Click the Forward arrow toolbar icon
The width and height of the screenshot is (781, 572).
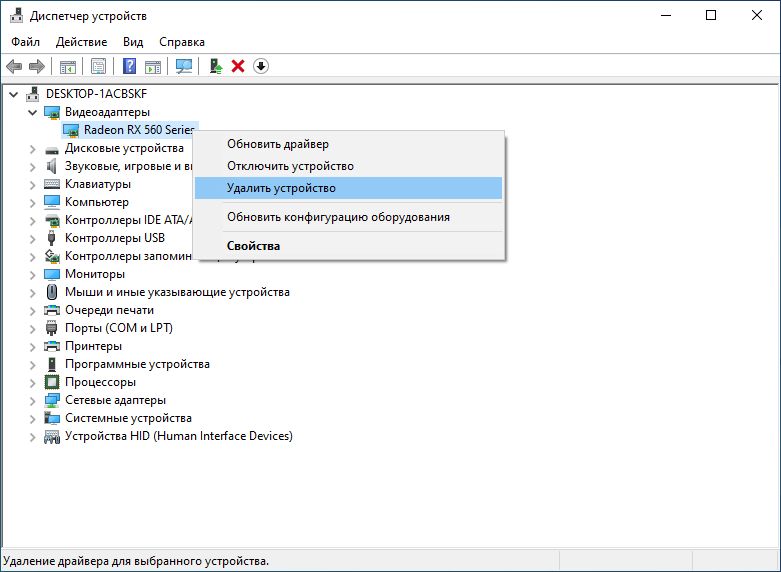[x=37, y=66]
